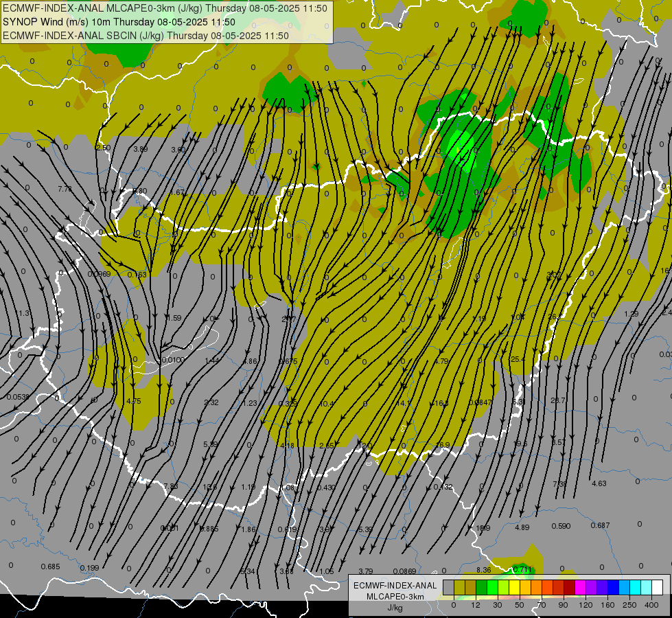672x618 pixels.
Task: Click the map value 4.63
Action: [x=599, y=484]
